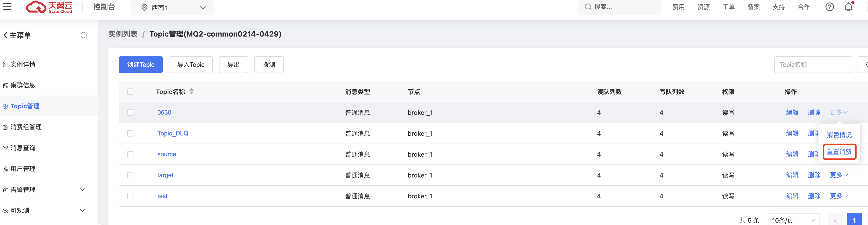Select 重置消费 from the dropdown menu
Image resolution: width=868 pixels, height=225 pixels.
tap(839, 152)
